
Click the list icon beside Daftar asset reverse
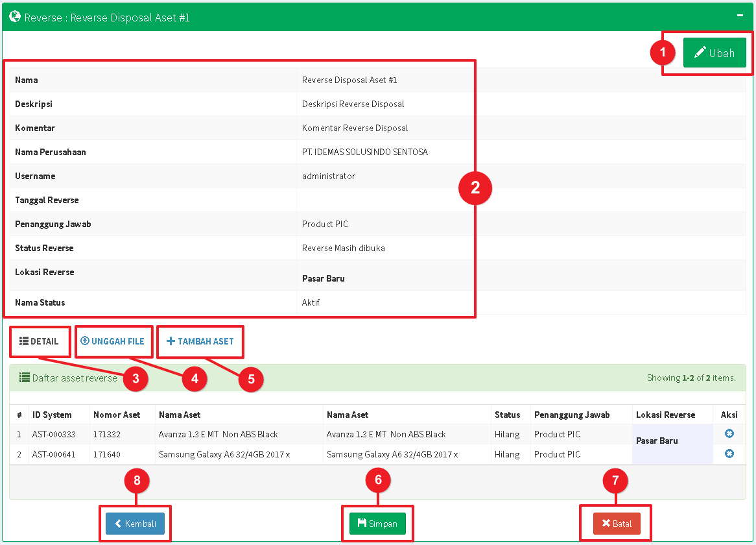click(25, 377)
